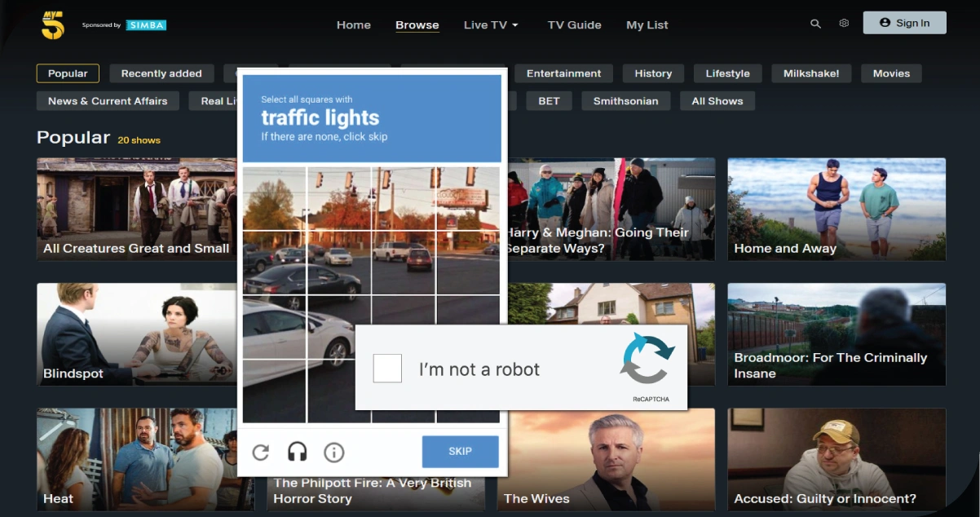Select top-left captcha image square
The height and width of the screenshot is (517, 980).
(x=275, y=199)
